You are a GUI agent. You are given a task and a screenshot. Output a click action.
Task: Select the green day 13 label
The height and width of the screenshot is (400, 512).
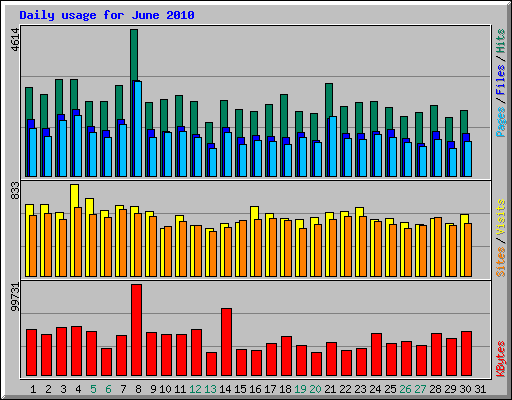pos(210,389)
